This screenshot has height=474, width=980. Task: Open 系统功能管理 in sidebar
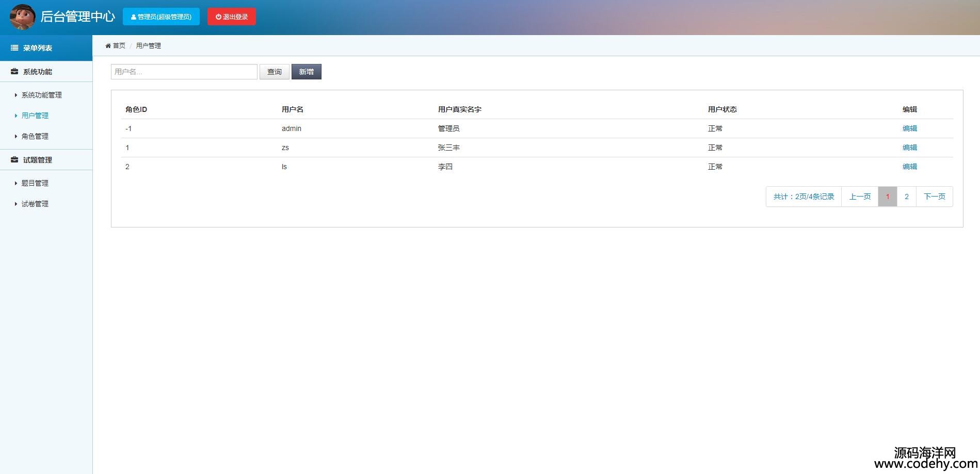click(x=41, y=95)
